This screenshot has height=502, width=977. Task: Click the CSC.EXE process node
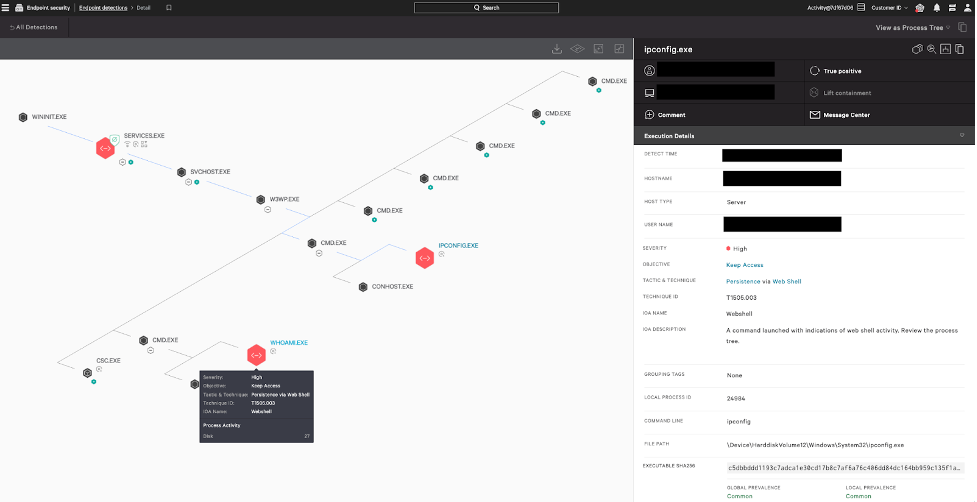point(88,372)
